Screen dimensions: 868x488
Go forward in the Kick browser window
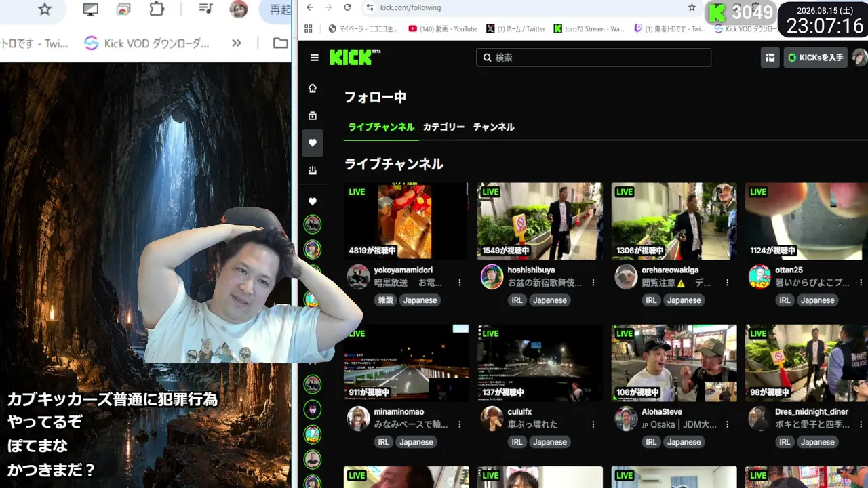click(329, 7)
